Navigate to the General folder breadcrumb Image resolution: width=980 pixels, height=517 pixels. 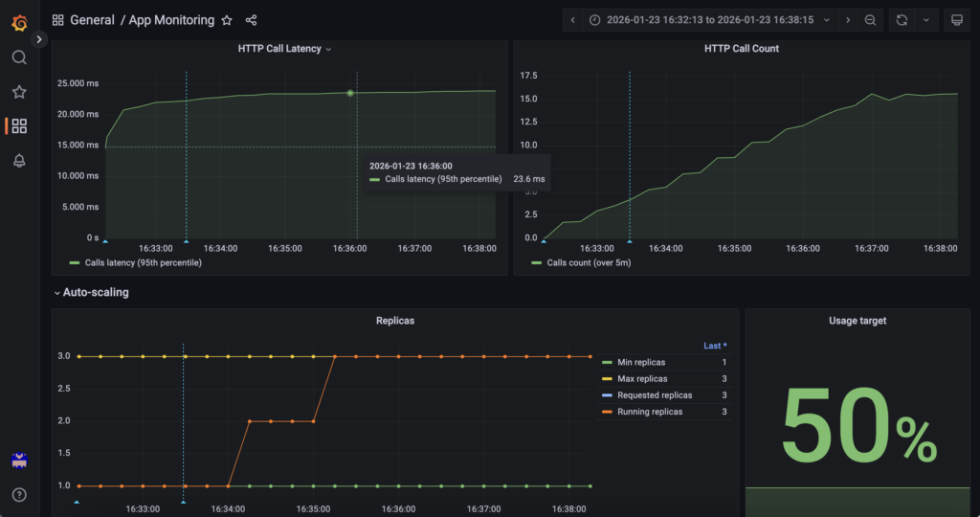pos(92,20)
